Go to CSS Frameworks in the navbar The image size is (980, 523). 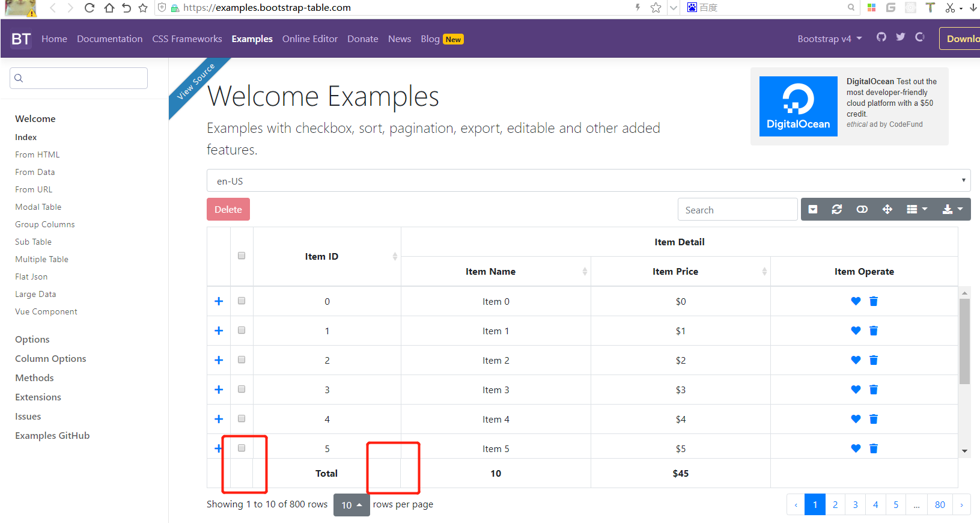point(187,38)
